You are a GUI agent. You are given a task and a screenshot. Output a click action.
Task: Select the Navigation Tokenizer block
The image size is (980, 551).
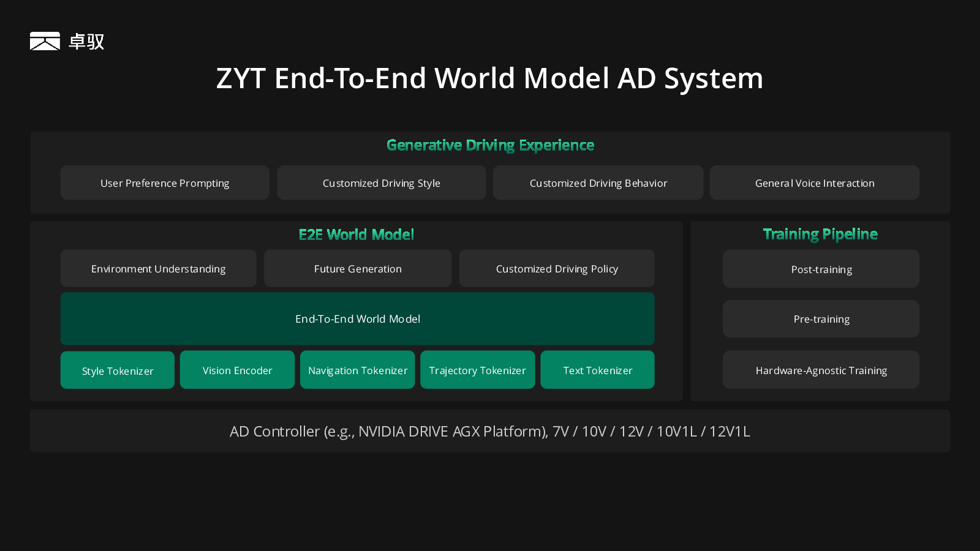pyautogui.click(x=358, y=370)
